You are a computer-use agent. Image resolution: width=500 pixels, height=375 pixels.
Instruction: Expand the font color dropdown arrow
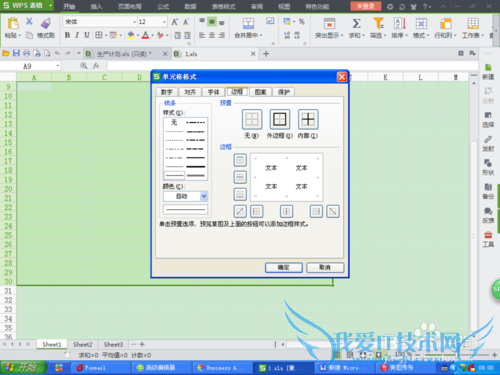(x=152, y=35)
